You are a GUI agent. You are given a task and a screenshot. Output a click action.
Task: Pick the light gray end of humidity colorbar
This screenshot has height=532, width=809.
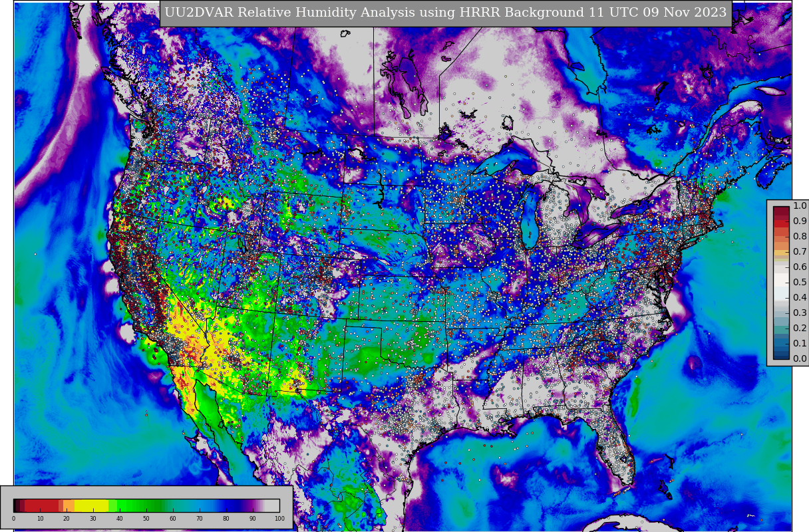click(x=272, y=505)
